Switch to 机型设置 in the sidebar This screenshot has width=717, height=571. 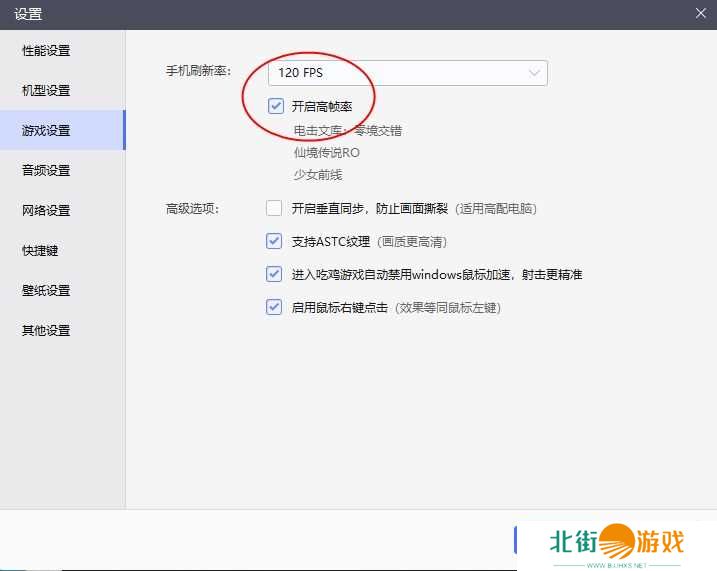tap(46, 91)
